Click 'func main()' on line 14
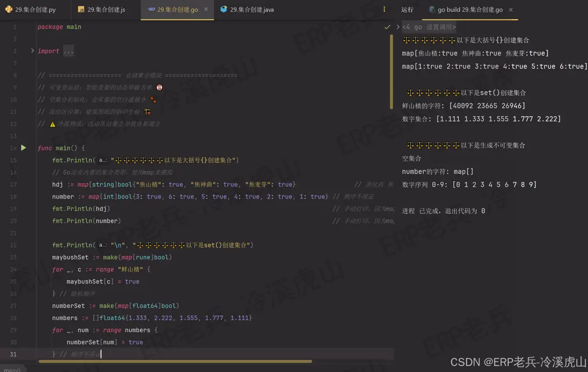 (x=57, y=148)
